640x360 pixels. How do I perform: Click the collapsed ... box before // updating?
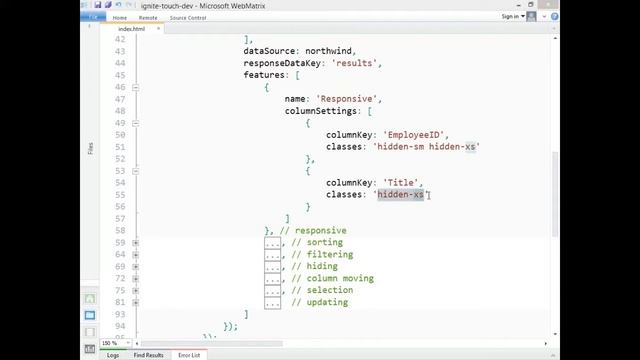point(272,302)
